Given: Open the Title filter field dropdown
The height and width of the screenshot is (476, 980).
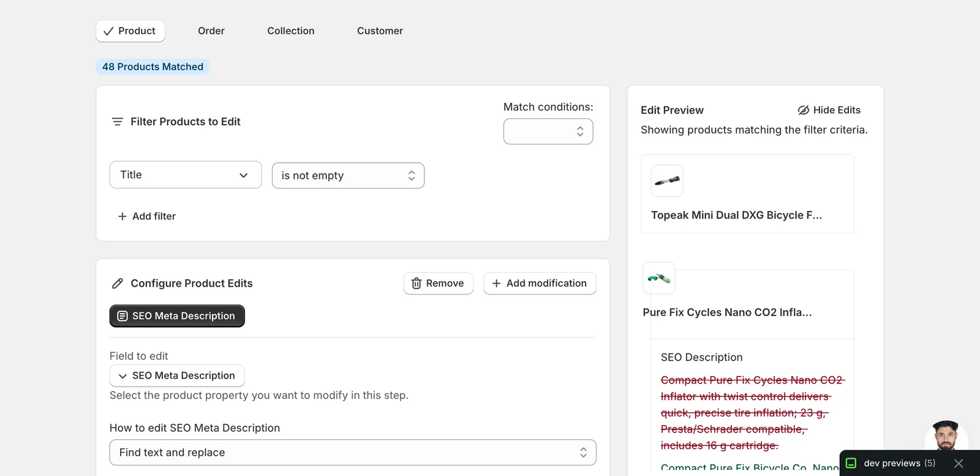Looking at the screenshot, I should pos(186,175).
